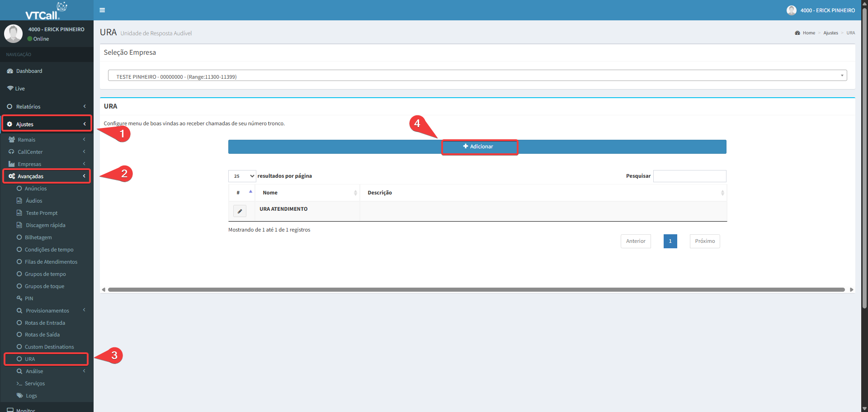The image size is (868, 412).
Task: Click the user avatar in top-right header
Action: point(791,10)
